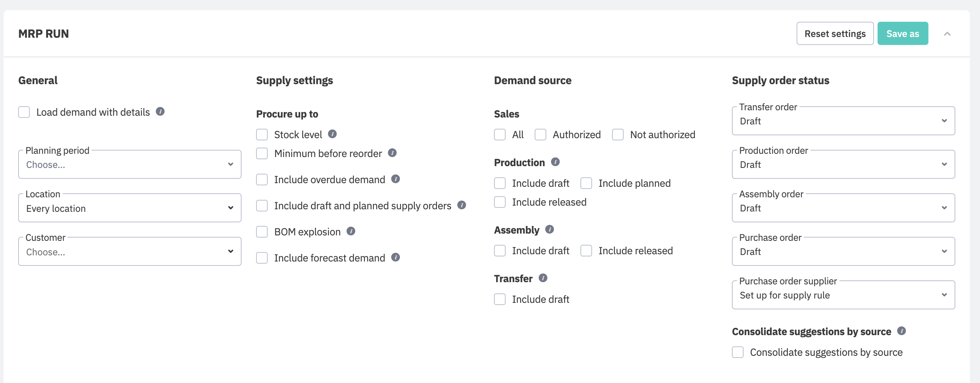980x383 pixels.
Task: Click the Stock level info icon
Action: pos(332,134)
